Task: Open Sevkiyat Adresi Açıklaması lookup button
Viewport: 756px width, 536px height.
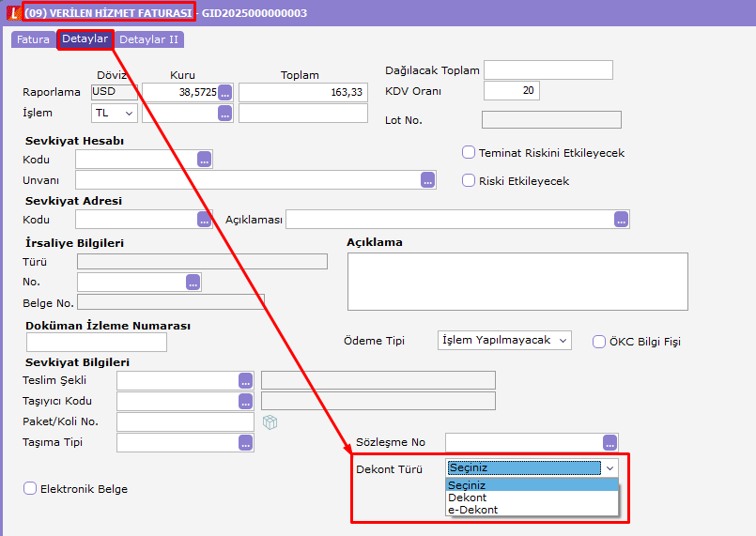Action: (621, 220)
